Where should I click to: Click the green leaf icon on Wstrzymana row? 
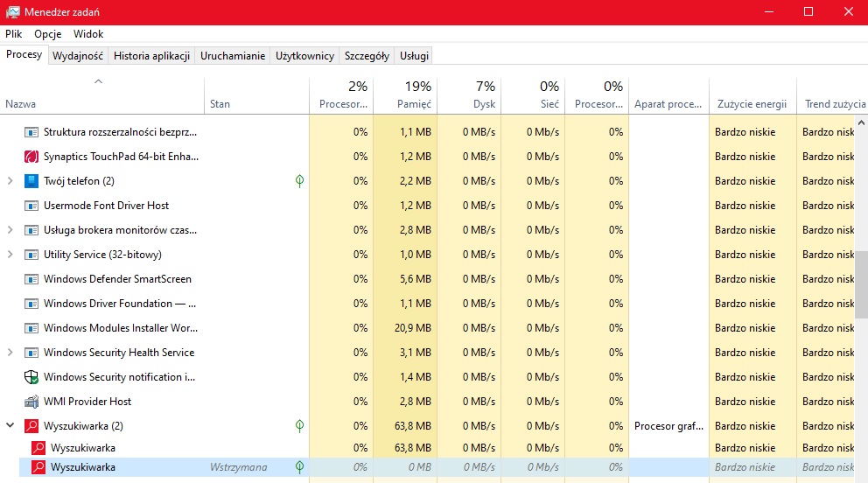[299, 467]
